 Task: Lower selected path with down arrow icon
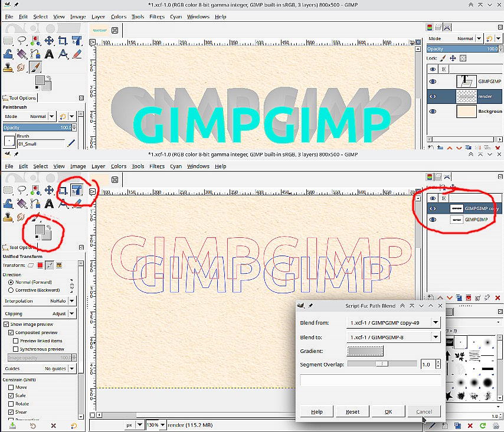coord(450,298)
